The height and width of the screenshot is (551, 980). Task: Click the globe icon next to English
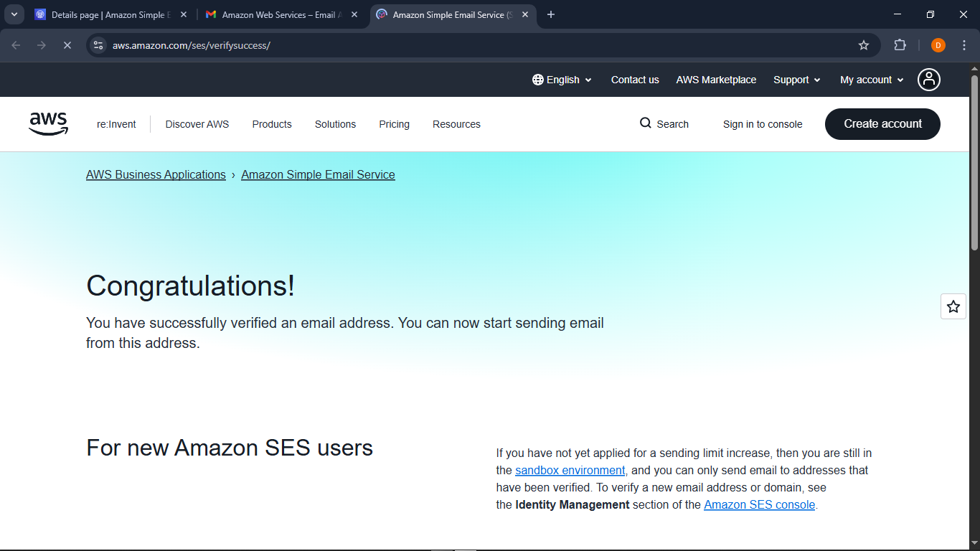pos(536,80)
